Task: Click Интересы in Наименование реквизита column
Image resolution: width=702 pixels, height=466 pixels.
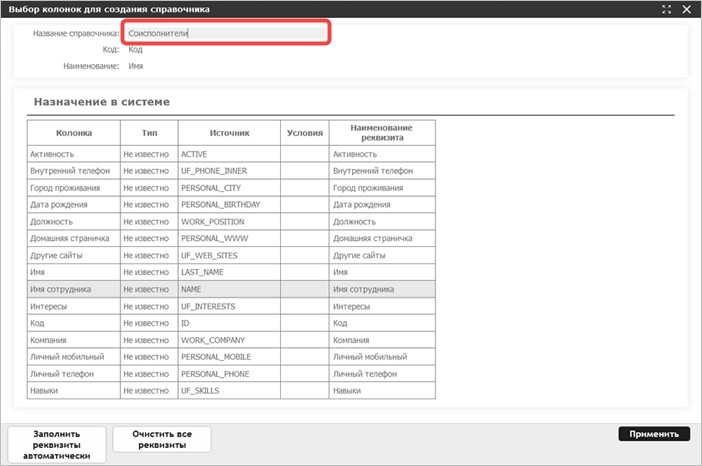Action: 382,306
